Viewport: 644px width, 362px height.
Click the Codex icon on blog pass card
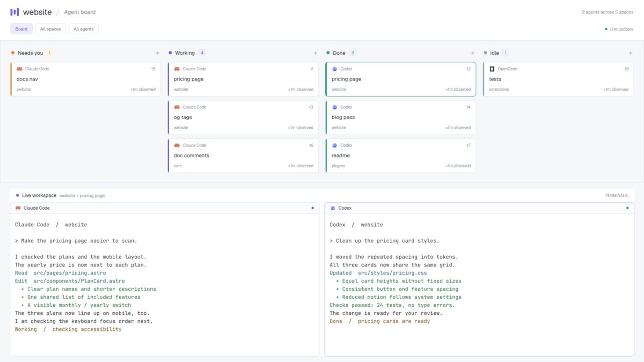pyautogui.click(x=334, y=107)
